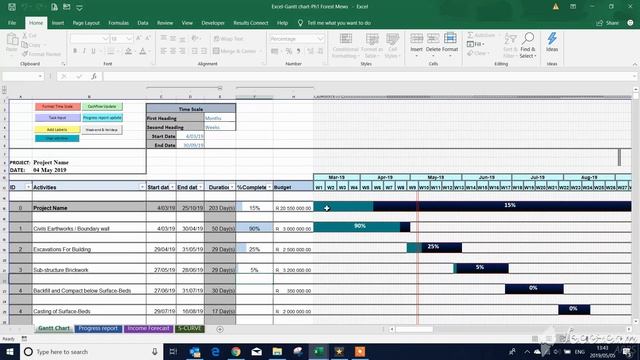The width and height of the screenshot is (640, 360).
Task: Open the Number Format Percentage dropdown
Action: coord(320,39)
